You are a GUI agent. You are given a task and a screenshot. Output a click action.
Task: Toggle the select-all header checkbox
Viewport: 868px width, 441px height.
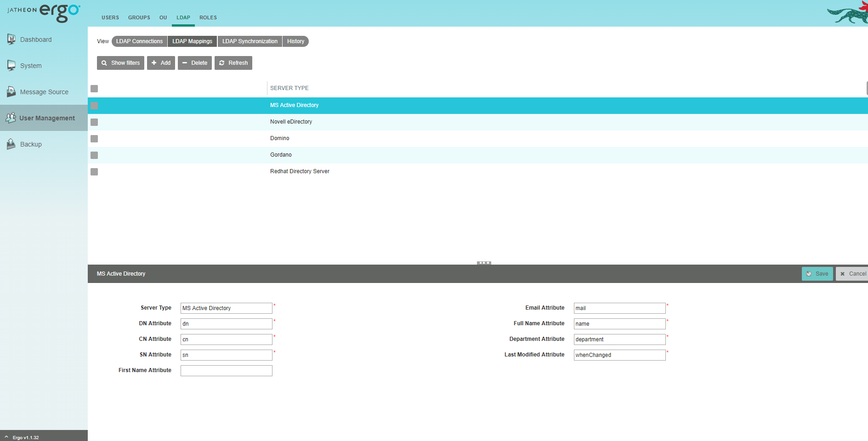point(94,89)
